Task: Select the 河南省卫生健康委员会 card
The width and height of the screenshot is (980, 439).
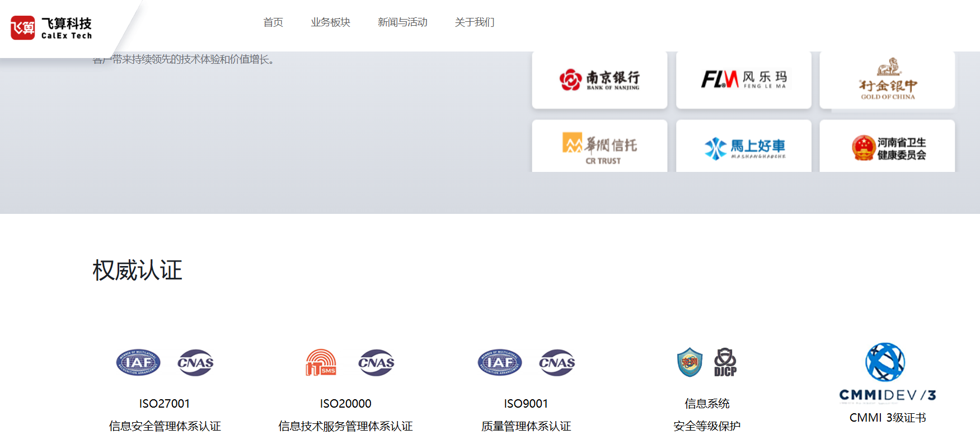Action: [887, 146]
